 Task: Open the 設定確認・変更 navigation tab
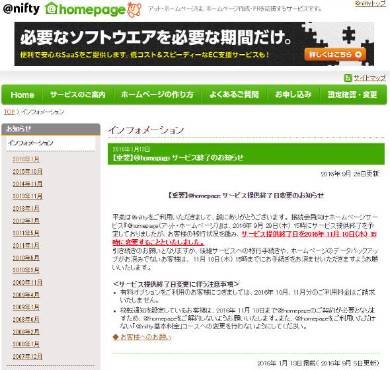point(352,95)
